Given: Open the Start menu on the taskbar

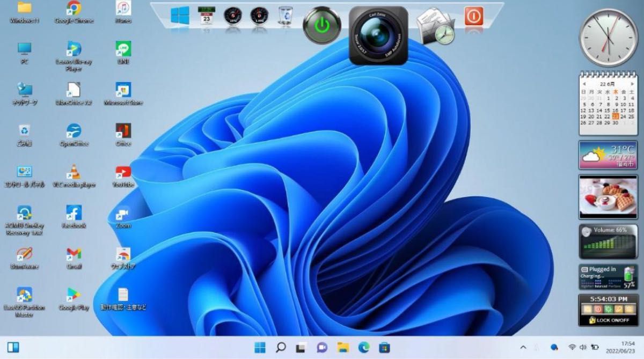Looking at the screenshot, I should tap(260, 348).
